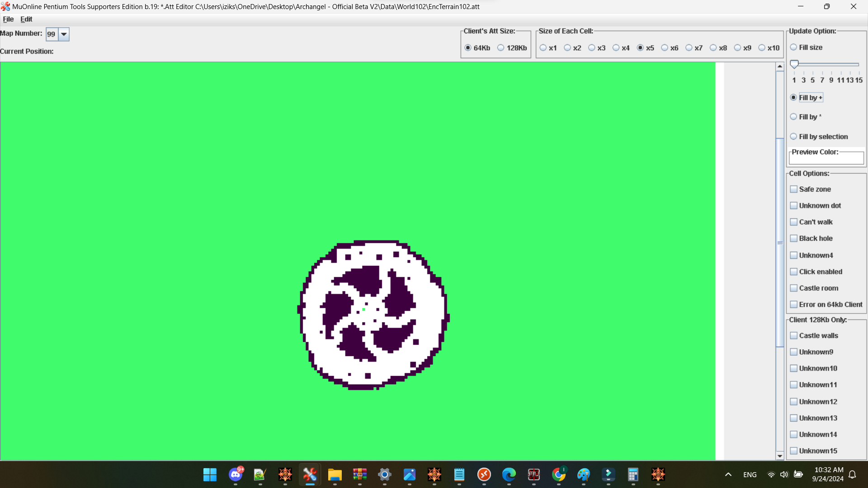Viewport: 868px width, 488px height.
Task: Select the 128Kb client att size
Action: click(512, 48)
